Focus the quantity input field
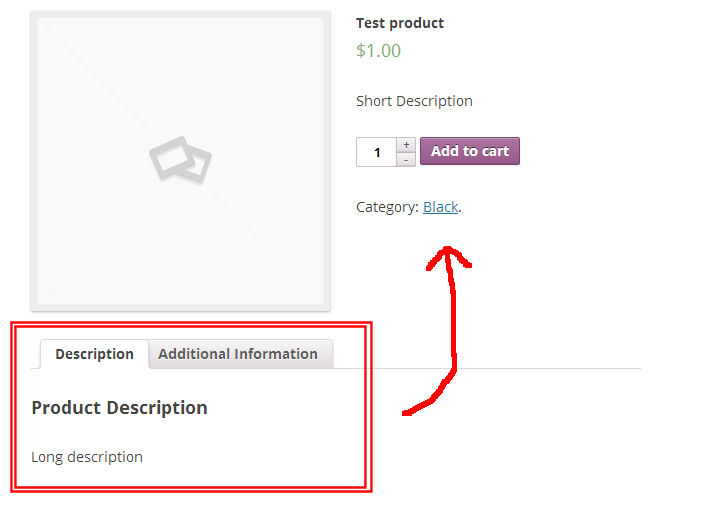The height and width of the screenshot is (509, 719). 376,152
